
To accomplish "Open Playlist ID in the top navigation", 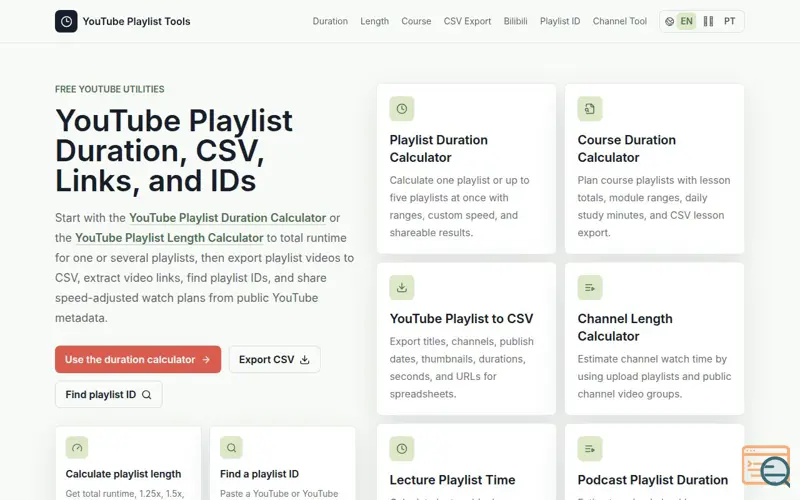I will [560, 21].
